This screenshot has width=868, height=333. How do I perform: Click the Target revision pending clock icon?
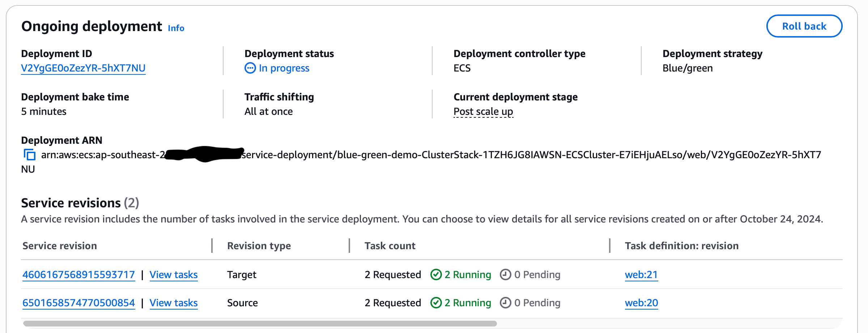pyautogui.click(x=505, y=274)
